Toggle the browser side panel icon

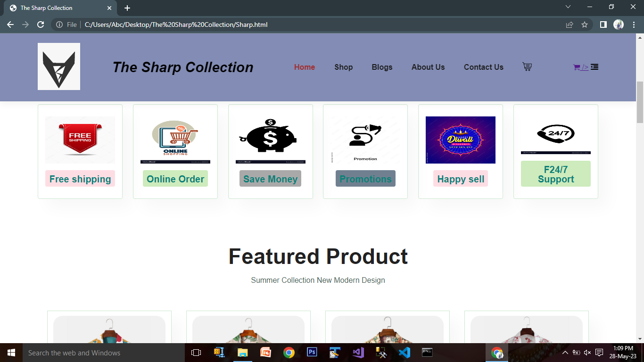(x=603, y=25)
